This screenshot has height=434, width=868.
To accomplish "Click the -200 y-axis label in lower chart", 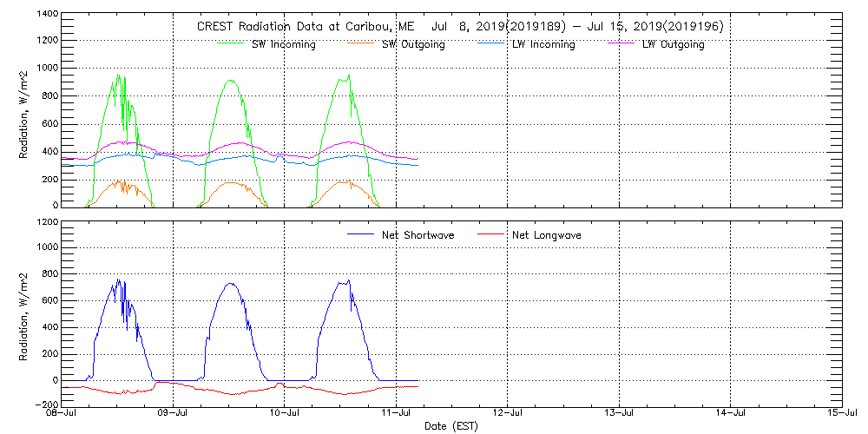I will (x=46, y=405).
